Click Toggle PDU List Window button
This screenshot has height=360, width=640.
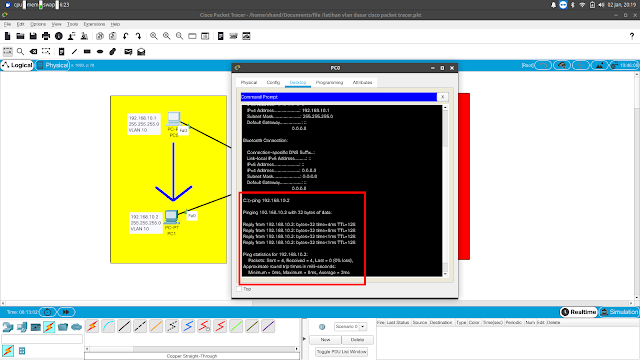pyautogui.click(x=342, y=352)
